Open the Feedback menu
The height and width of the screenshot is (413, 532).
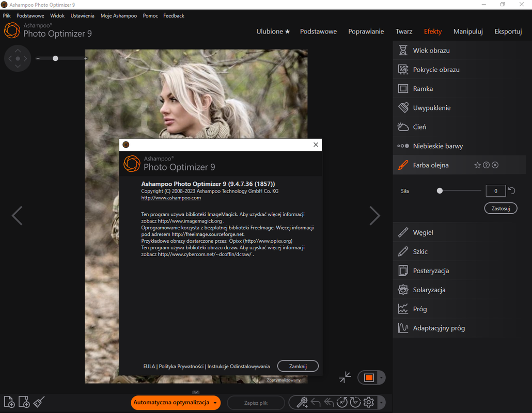click(174, 15)
